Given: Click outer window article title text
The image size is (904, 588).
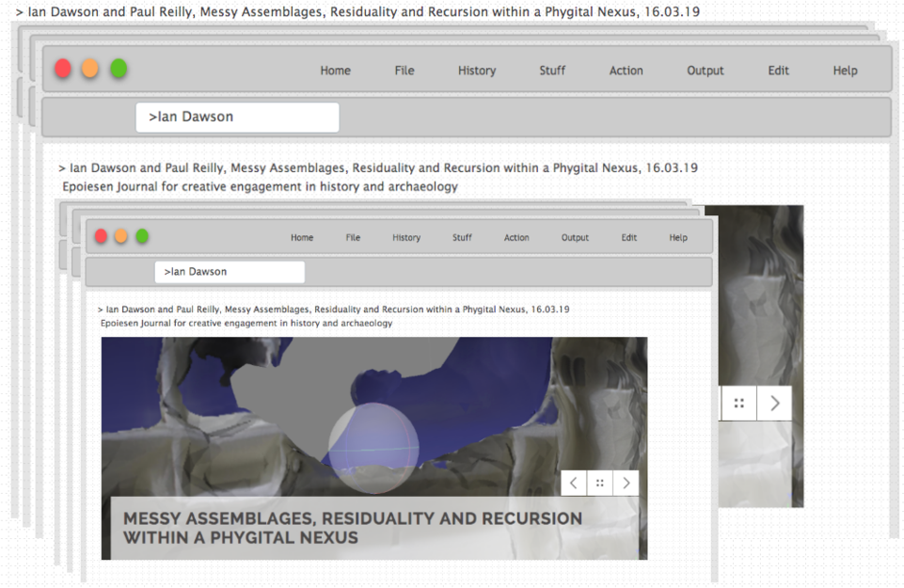Looking at the screenshot, I should click(378, 167).
